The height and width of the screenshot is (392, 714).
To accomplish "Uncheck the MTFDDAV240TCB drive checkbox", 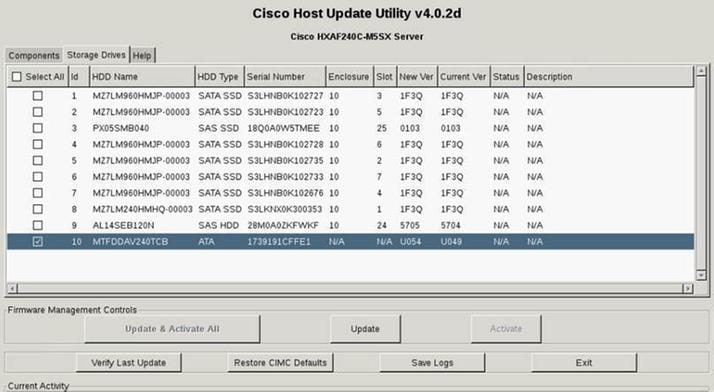I will tap(38, 242).
